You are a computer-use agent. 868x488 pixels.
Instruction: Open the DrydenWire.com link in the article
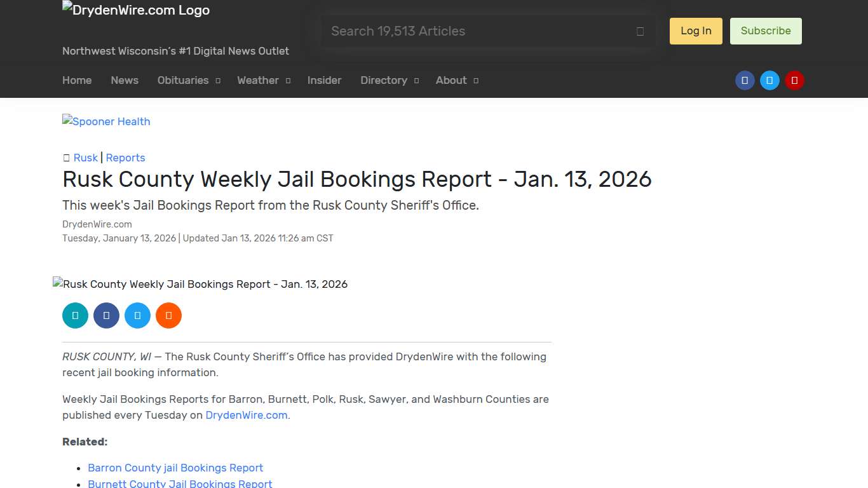[246, 415]
